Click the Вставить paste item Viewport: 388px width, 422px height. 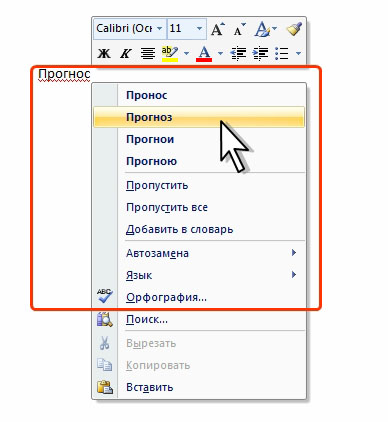point(199,387)
